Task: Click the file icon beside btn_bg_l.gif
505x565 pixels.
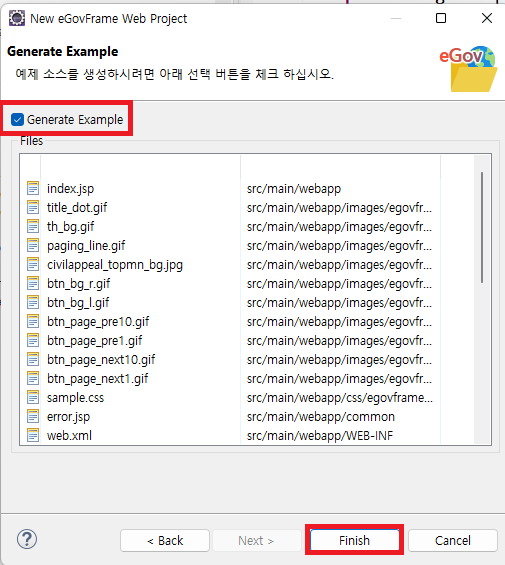Action: (x=33, y=303)
